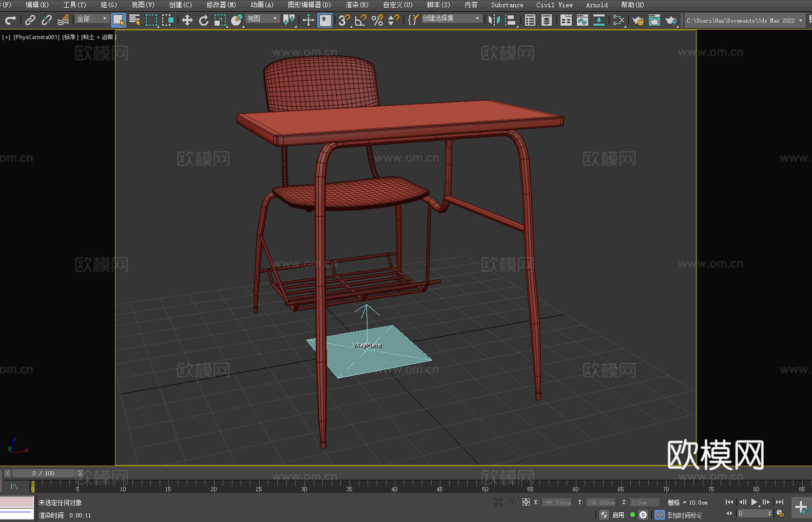The image size is (812, 522).
Task: Open the reference coordinate 视图 dropdown
Action: [x=262, y=18]
